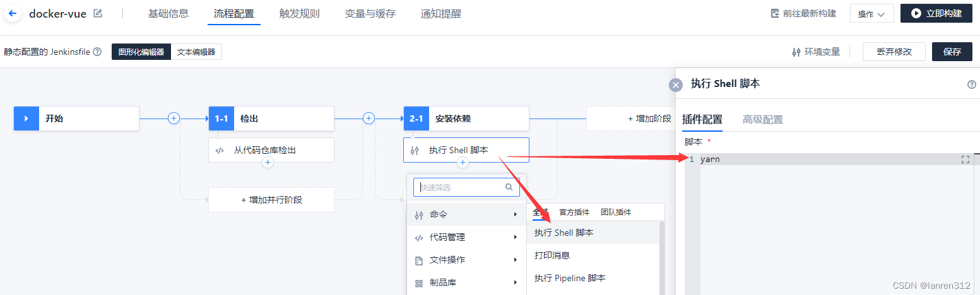Click the 丢弃修改 button
The image size is (980, 295).
click(x=894, y=52)
